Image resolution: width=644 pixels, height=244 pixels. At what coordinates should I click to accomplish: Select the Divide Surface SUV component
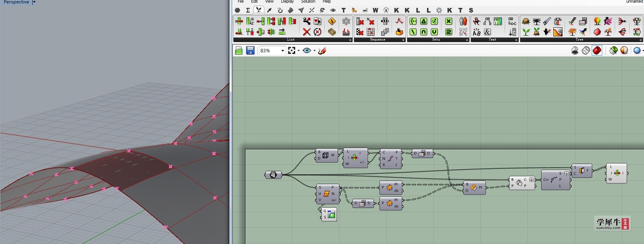point(328,193)
